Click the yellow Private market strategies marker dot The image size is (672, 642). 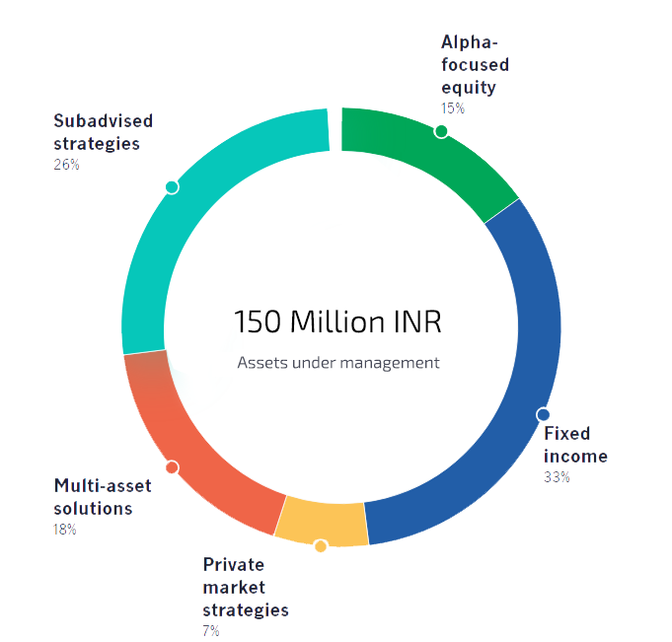[x=320, y=546]
